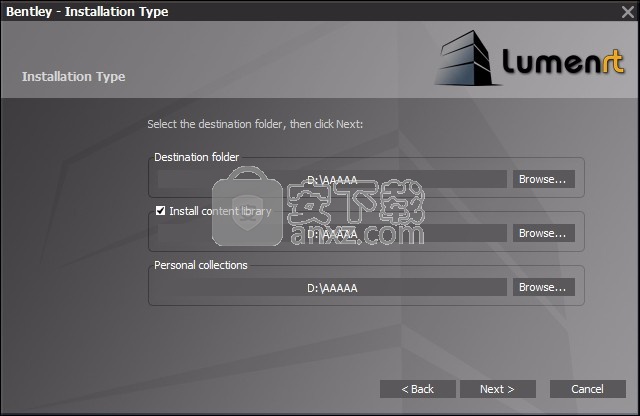640x416 pixels.
Task: Select the Destination folder path field
Action: click(332, 179)
